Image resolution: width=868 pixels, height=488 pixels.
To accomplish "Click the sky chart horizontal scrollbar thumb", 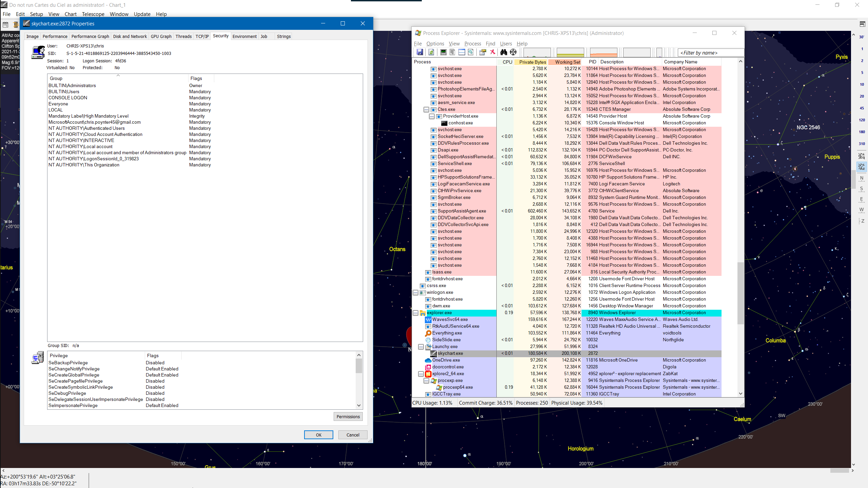I will (x=840, y=471).
